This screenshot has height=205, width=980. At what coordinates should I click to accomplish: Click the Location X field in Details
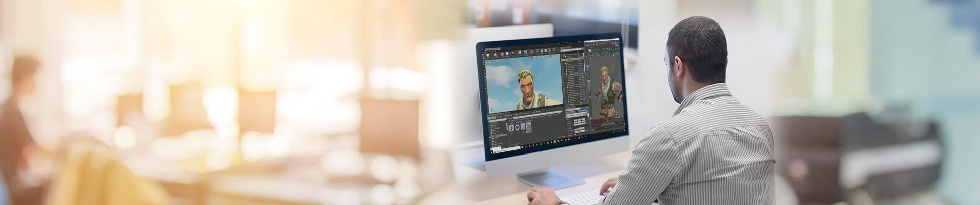pyautogui.click(x=575, y=120)
